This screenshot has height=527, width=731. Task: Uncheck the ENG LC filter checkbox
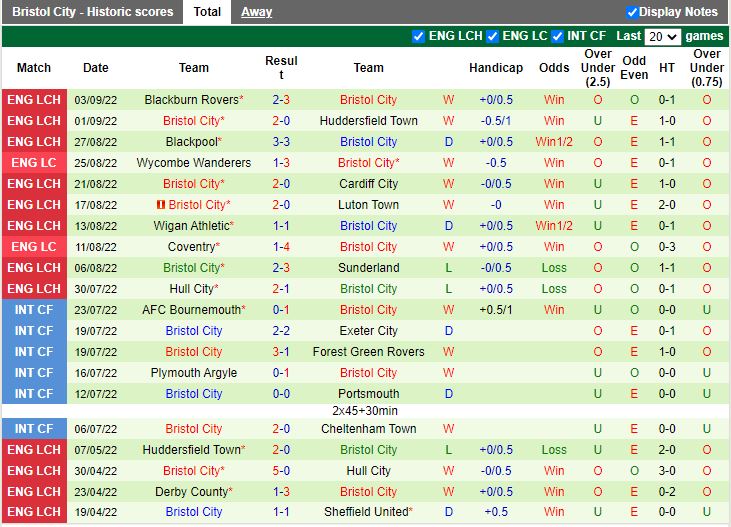point(492,36)
